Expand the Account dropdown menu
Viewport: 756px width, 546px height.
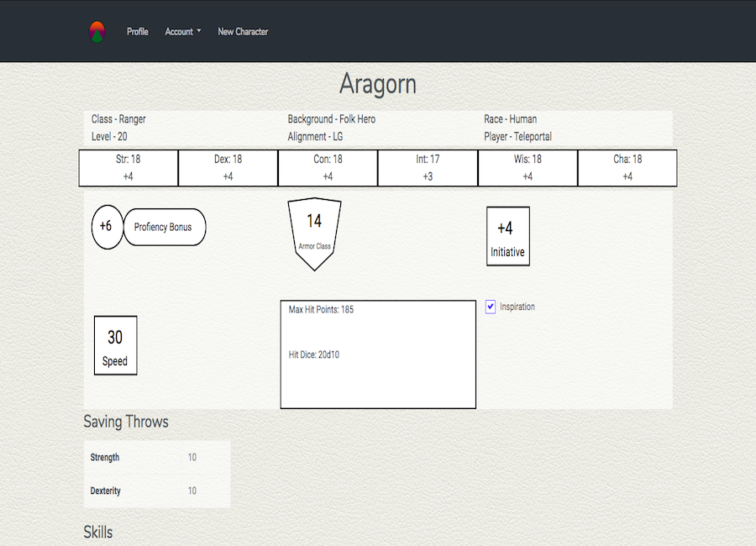(x=183, y=32)
